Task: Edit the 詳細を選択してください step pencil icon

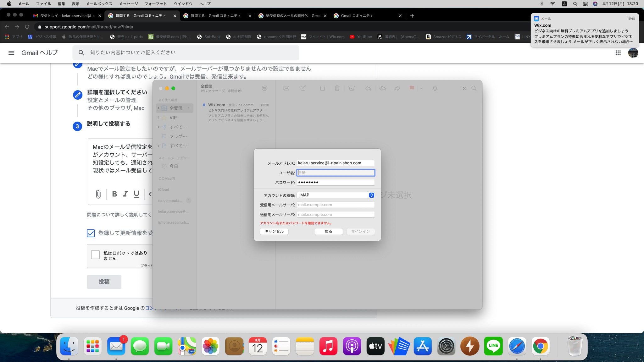Action: (78, 95)
